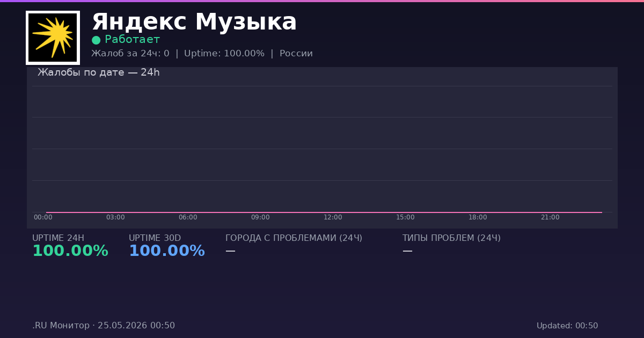Click the 06:00 time axis label
644x338 pixels.
pyautogui.click(x=188, y=217)
